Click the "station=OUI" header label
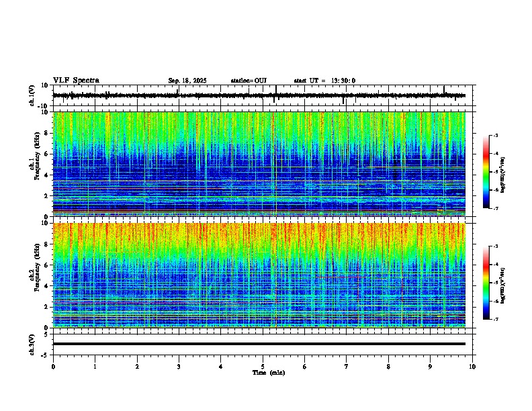Image resolution: width=532 pixels, height=411 pixels. [249, 81]
